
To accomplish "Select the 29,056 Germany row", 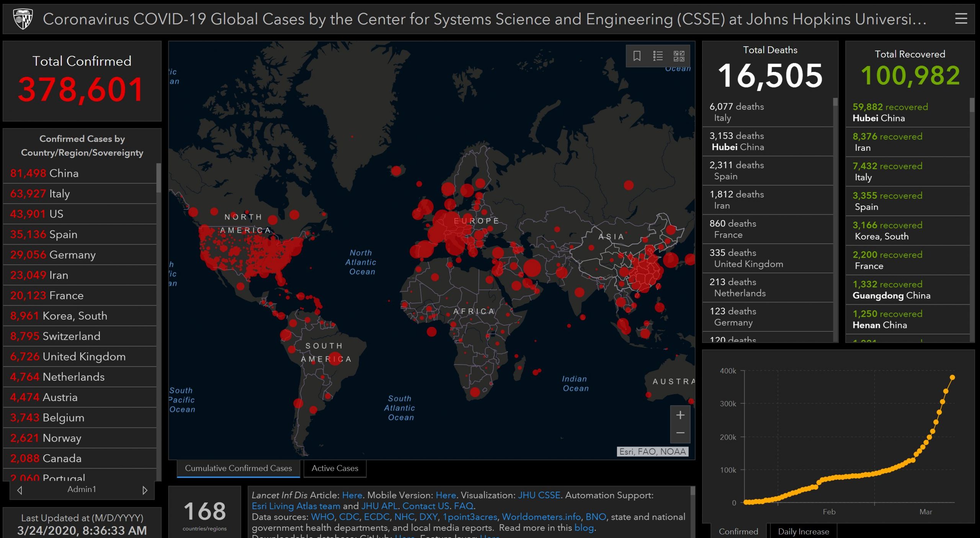I will [80, 254].
